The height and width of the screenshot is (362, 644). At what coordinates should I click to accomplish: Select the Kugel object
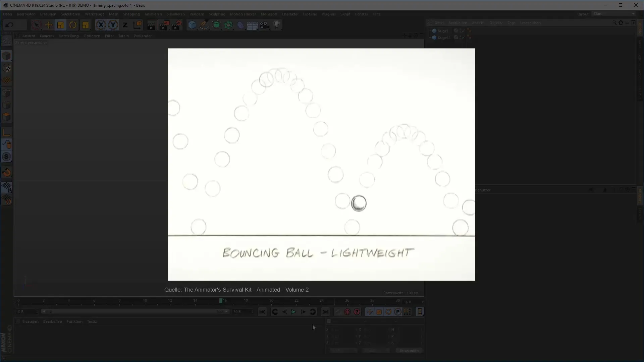click(443, 31)
